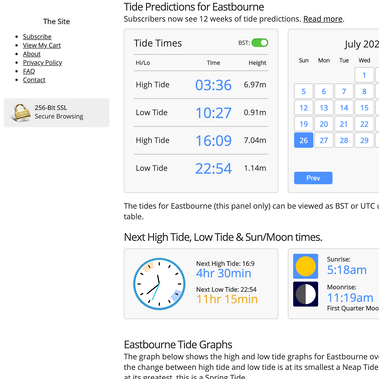Click the gold padlock SSL icon
The height and width of the screenshot is (379, 379).
coord(21,112)
